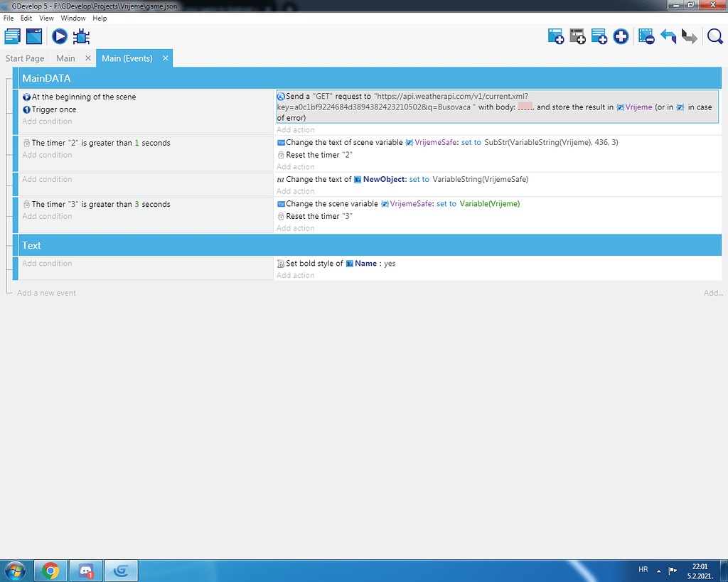Open the add other event types icon
Viewport: 728px width, 582px height.
tap(621, 36)
